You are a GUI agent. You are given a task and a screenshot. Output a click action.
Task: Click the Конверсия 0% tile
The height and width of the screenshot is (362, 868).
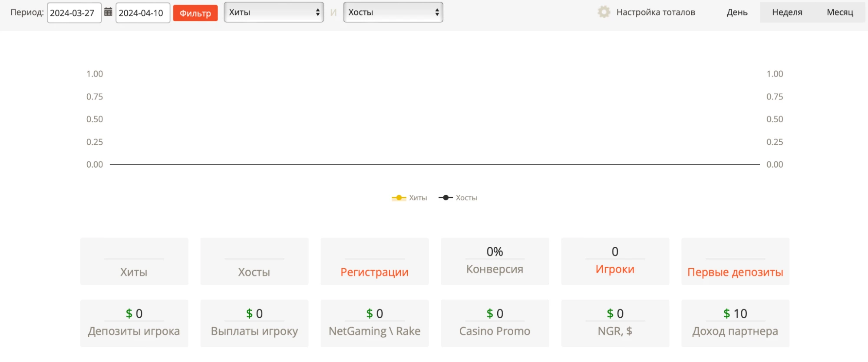(x=495, y=261)
